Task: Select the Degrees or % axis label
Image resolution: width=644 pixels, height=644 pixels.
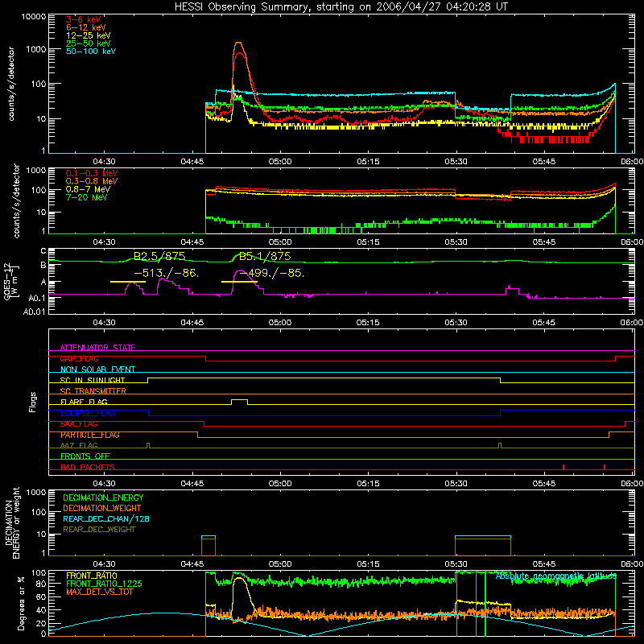Action: 22,603
